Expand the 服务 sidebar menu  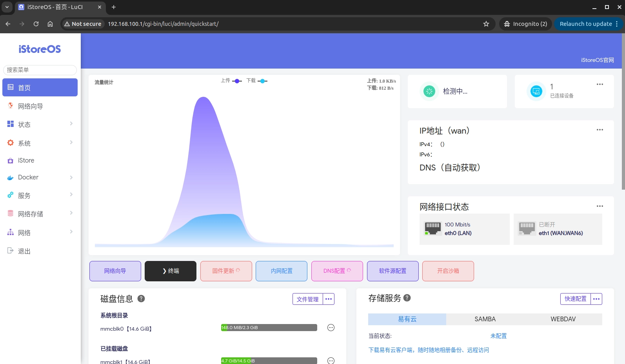40,195
